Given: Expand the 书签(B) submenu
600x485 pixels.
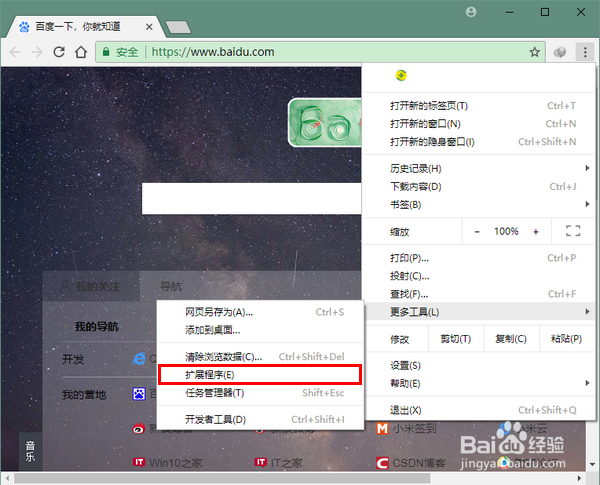Looking at the screenshot, I should [478, 204].
